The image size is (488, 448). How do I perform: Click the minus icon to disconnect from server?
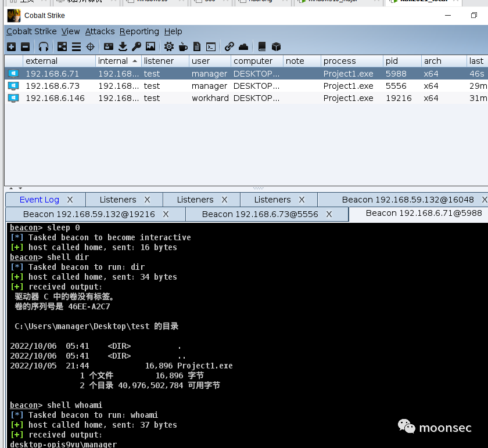point(25,46)
